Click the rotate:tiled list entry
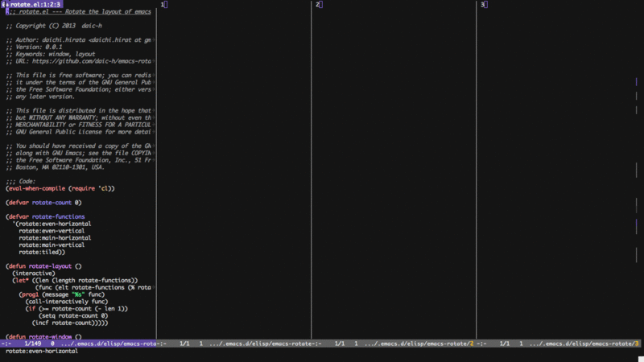The image size is (644, 362). 42,252
